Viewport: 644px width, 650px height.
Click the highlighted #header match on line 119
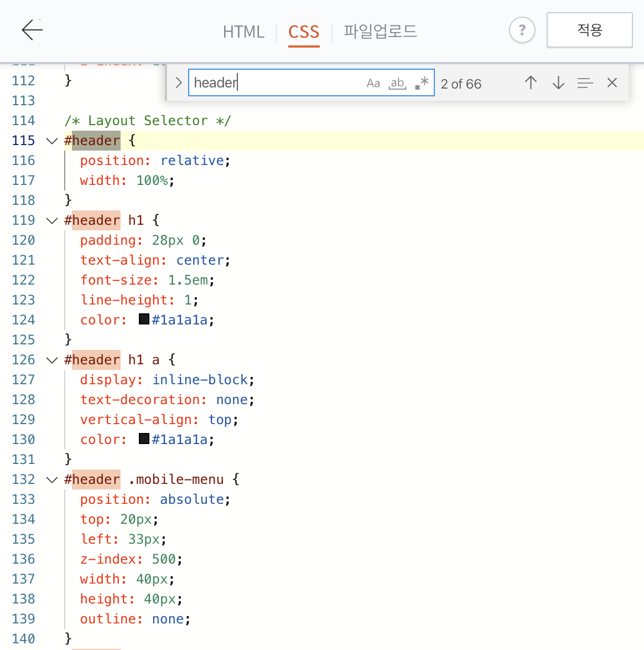[96, 220]
